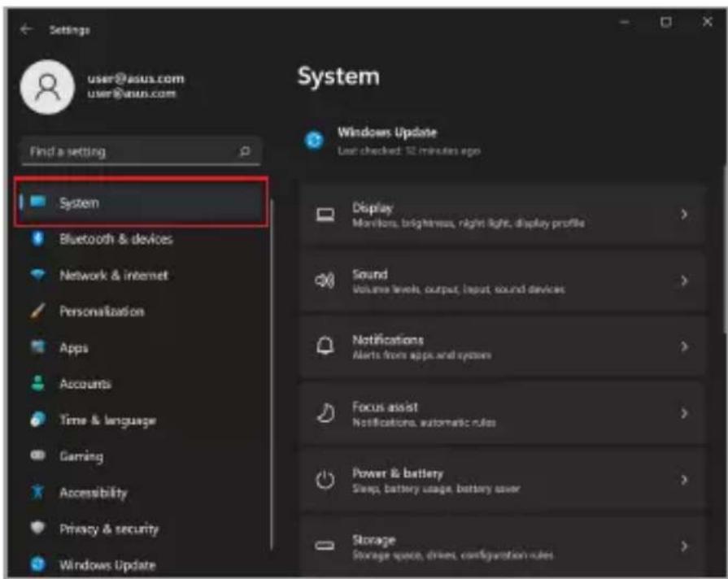Go to Gaming settings

(x=142, y=456)
